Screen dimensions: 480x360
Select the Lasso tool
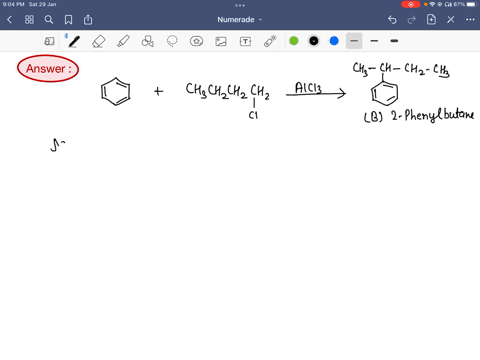[172, 41]
